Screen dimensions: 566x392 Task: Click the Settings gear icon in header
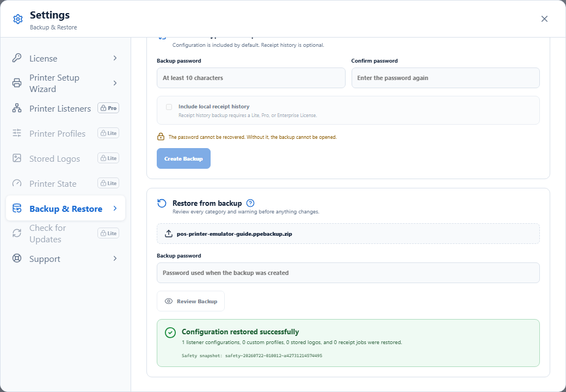click(x=17, y=19)
